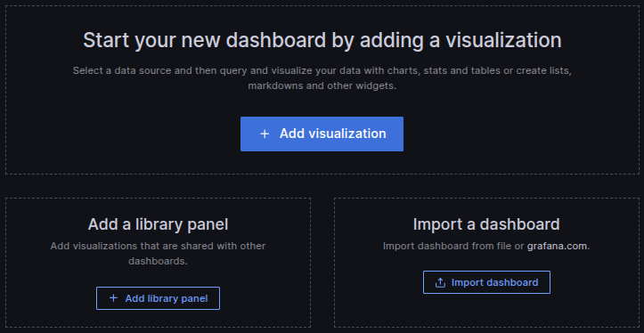The height and width of the screenshot is (333, 644).
Task: Click the 'Add a library panel' heading
Action: [159, 224]
